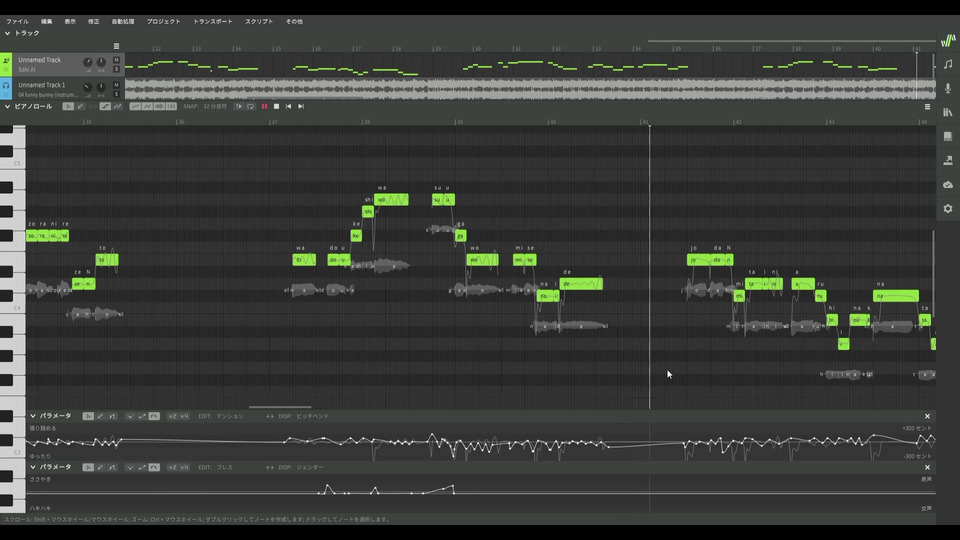Mute the Saki AI Unnamed Track
960x540 pixels.
[116, 60]
